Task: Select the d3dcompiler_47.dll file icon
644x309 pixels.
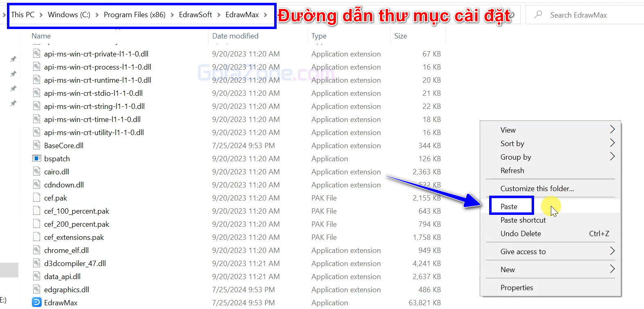Action: (37, 263)
